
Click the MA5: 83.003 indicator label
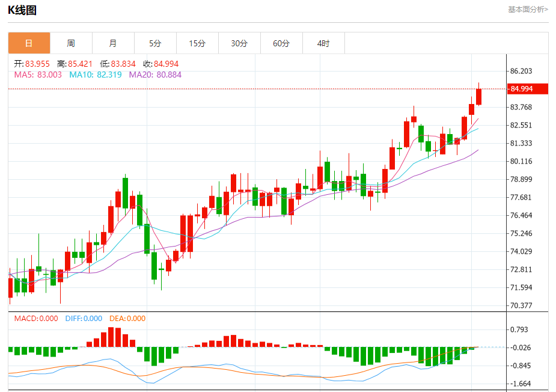point(38,75)
